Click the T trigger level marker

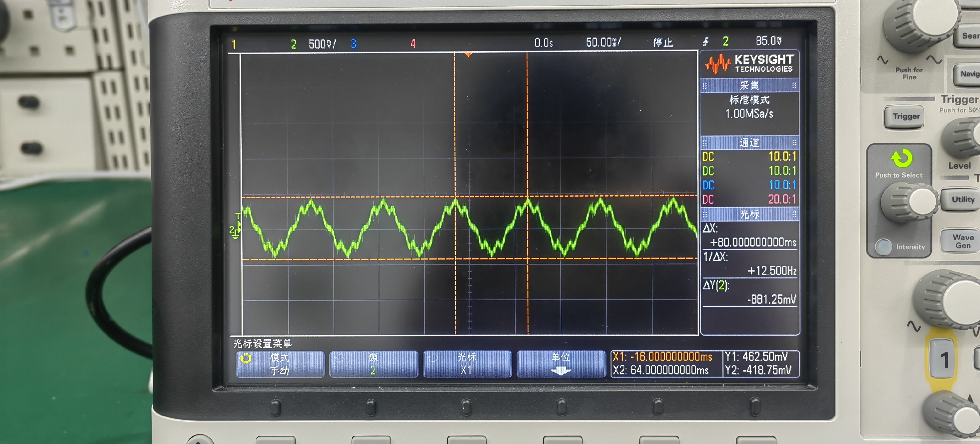(x=238, y=216)
